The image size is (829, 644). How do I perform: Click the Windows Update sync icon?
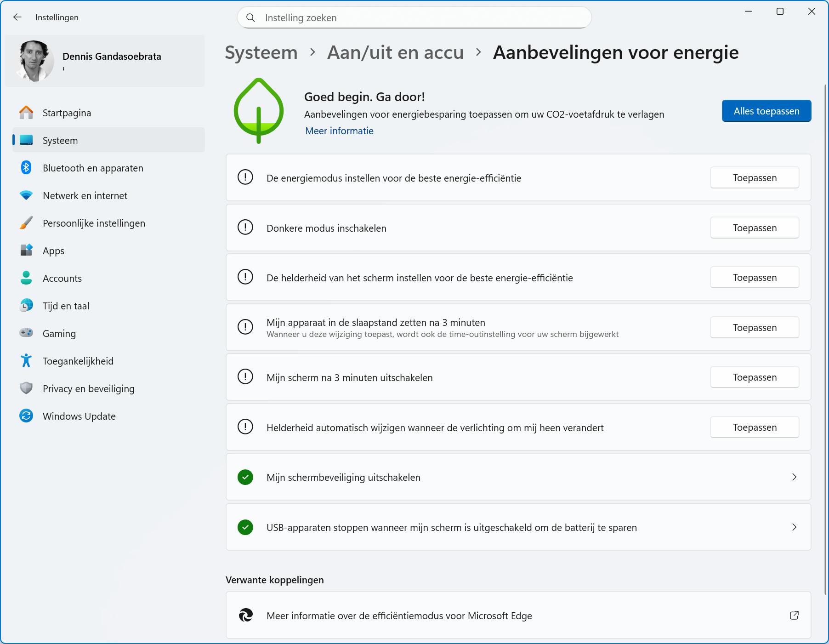(26, 416)
